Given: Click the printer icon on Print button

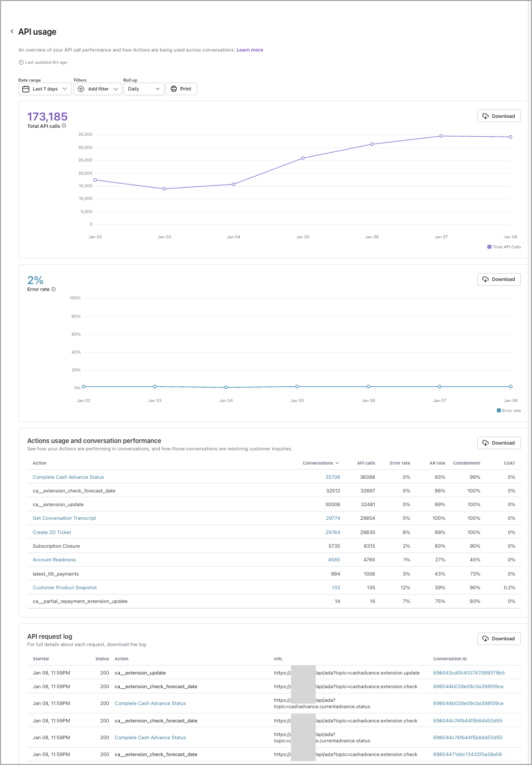Looking at the screenshot, I should (x=174, y=89).
